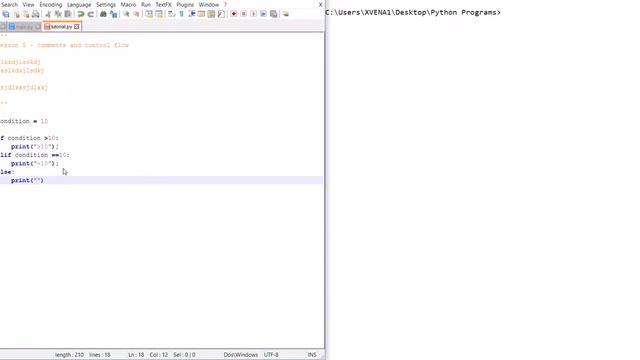Click the Redo arrow icon
The width and height of the screenshot is (640, 360).
[x=91, y=14]
